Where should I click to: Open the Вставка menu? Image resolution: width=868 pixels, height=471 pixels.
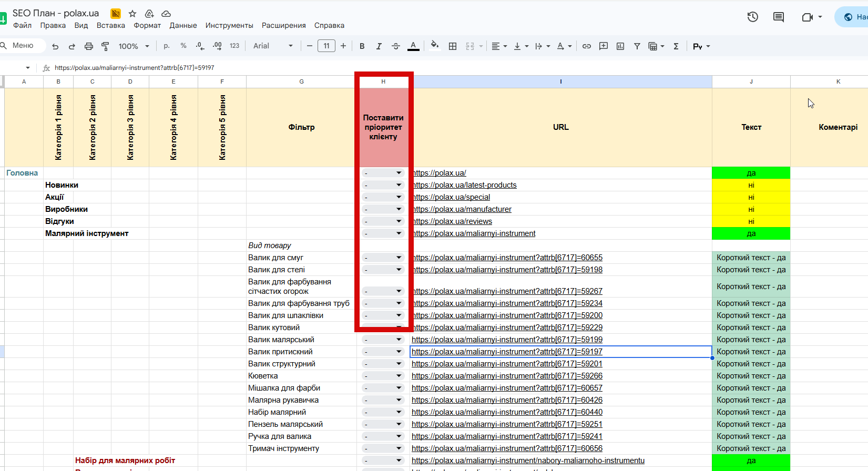click(x=111, y=25)
